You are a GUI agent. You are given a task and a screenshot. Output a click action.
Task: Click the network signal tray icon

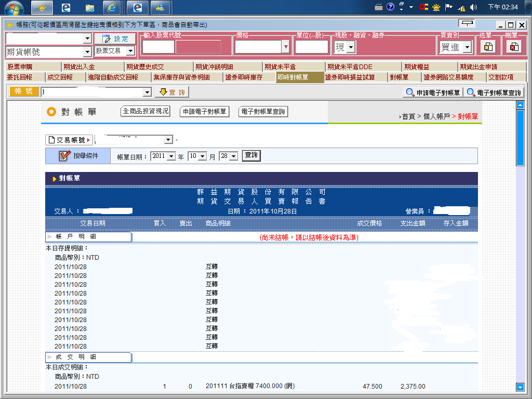[x=461, y=7]
